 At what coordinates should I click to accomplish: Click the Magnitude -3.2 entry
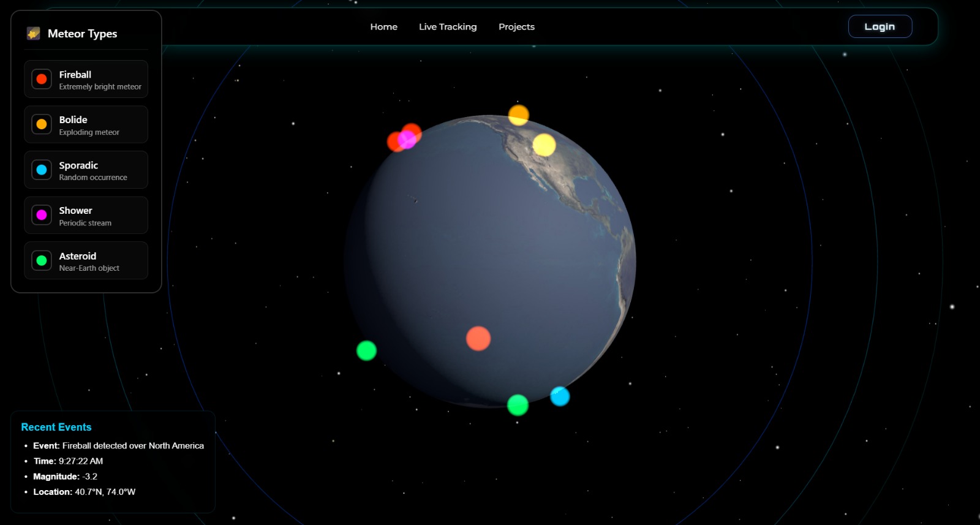tap(65, 476)
